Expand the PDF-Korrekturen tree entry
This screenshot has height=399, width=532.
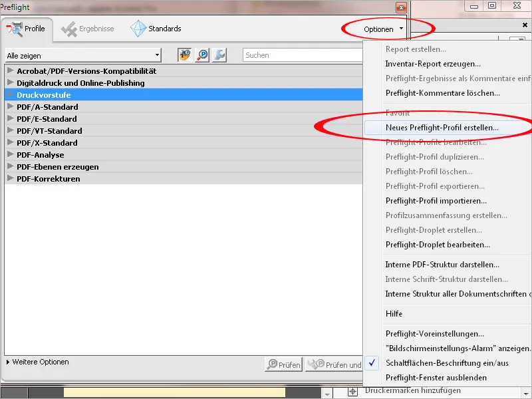10,178
